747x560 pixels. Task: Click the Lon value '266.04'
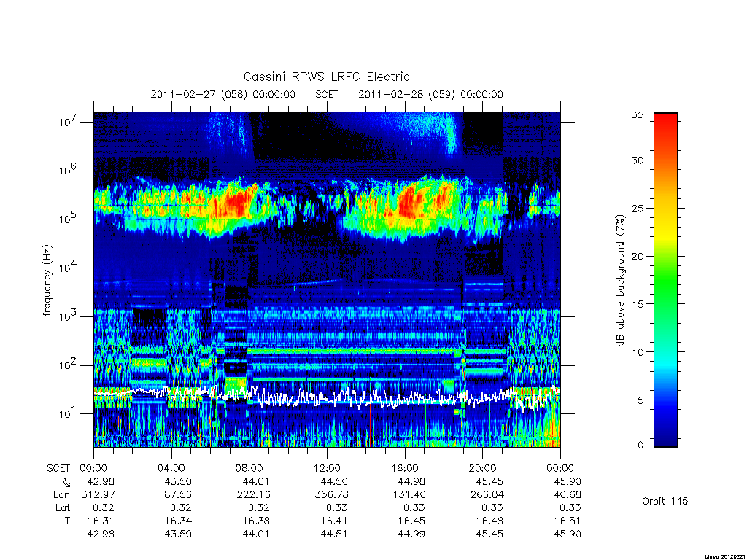(x=487, y=495)
